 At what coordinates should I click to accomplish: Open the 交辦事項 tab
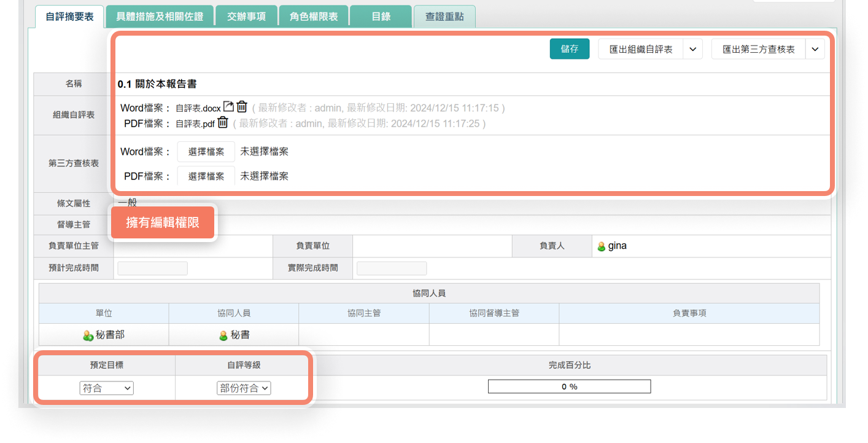pos(246,17)
